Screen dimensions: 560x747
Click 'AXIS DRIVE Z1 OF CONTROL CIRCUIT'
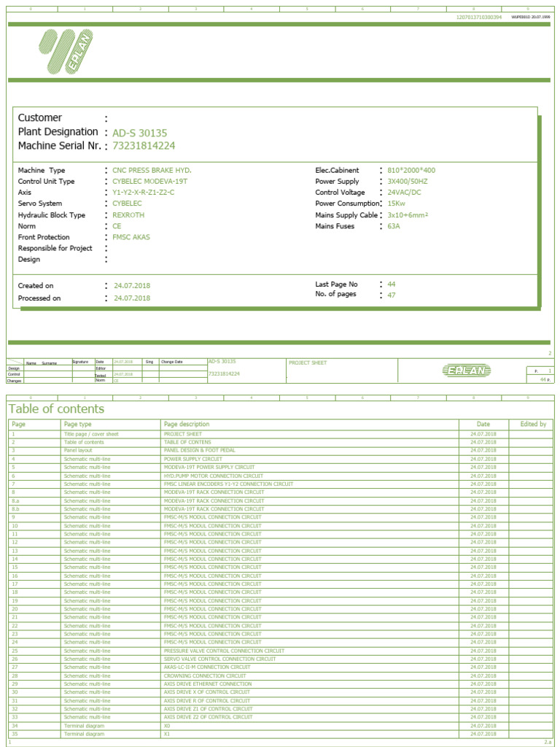point(208,709)
